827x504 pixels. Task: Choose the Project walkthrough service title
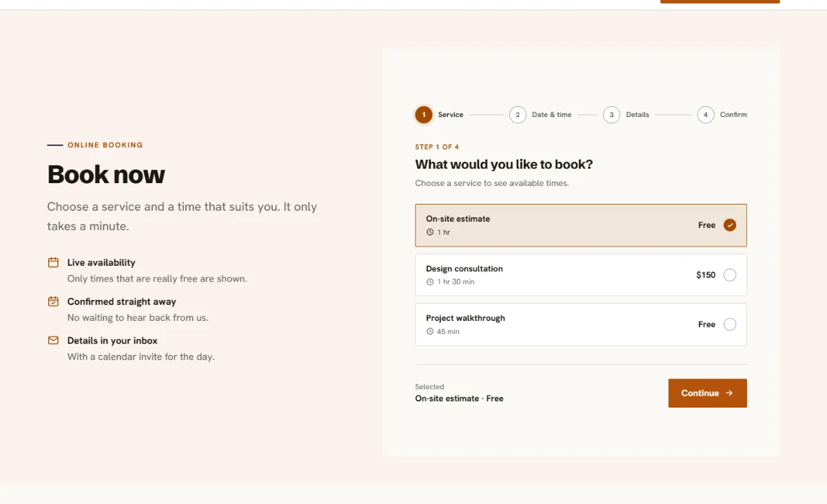(x=465, y=318)
